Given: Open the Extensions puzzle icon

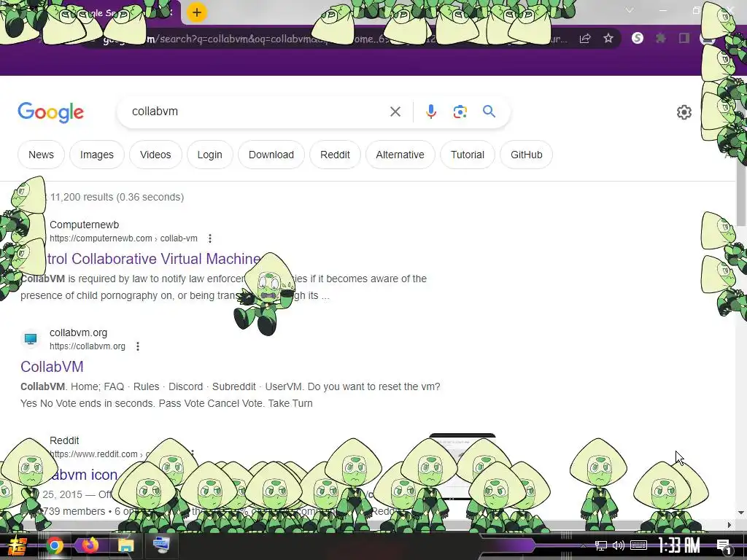Looking at the screenshot, I should point(661,38).
